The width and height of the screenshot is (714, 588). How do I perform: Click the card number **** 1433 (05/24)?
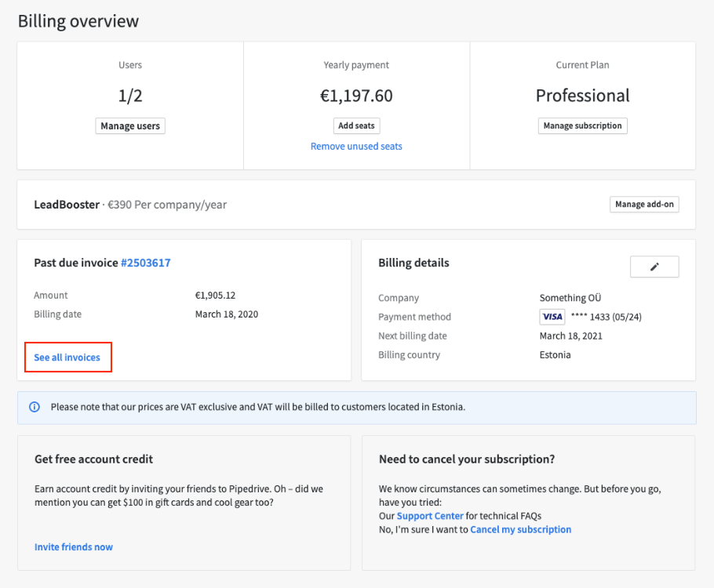pyautogui.click(x=606, y=317)
